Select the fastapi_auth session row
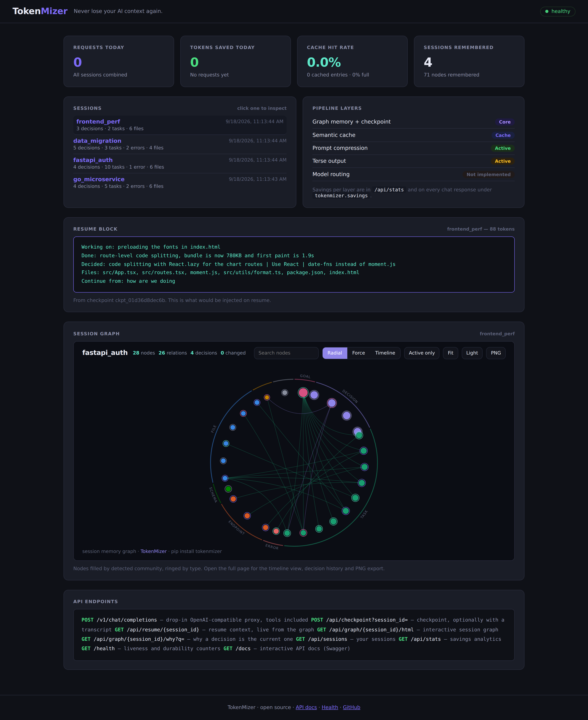Image resolution: width=588 pixels, height=720 pixels. pos(180,163)
